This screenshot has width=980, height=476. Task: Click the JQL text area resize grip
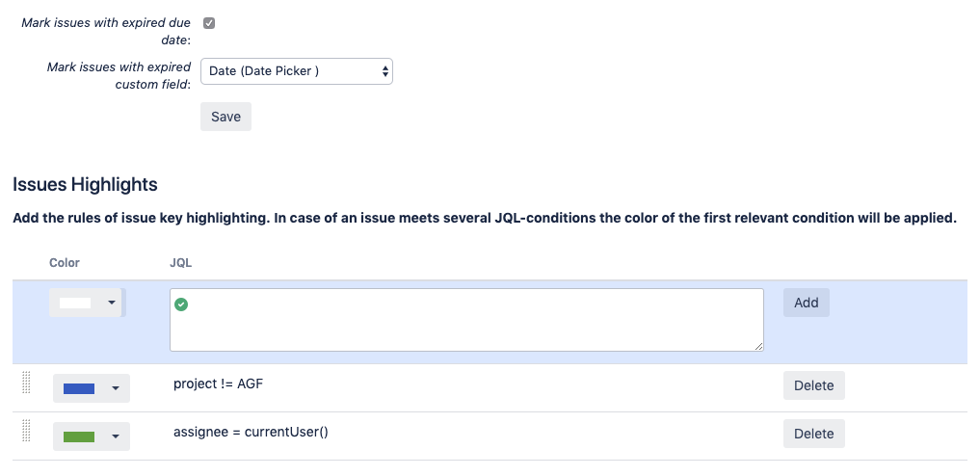[x=759, y=346]
